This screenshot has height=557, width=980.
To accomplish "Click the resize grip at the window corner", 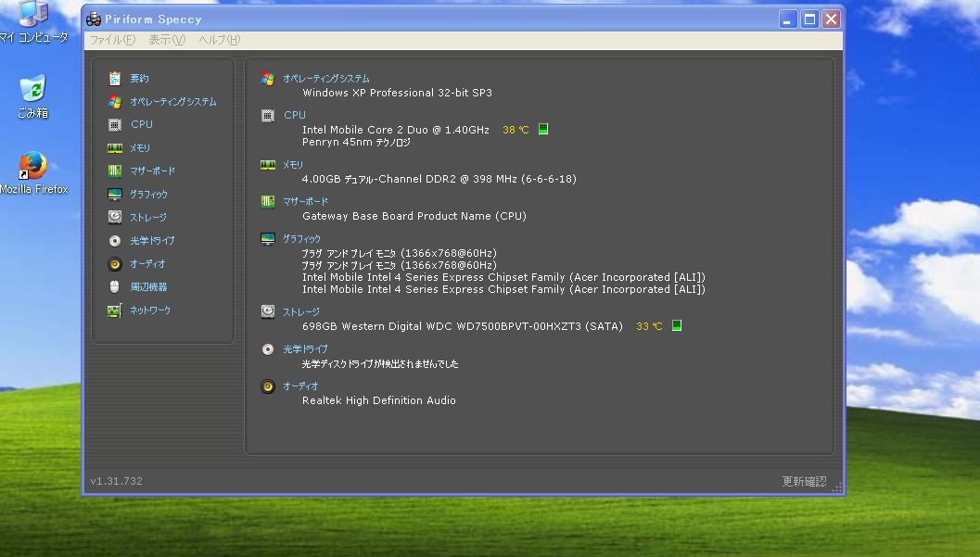I will (x=837, y=487).
